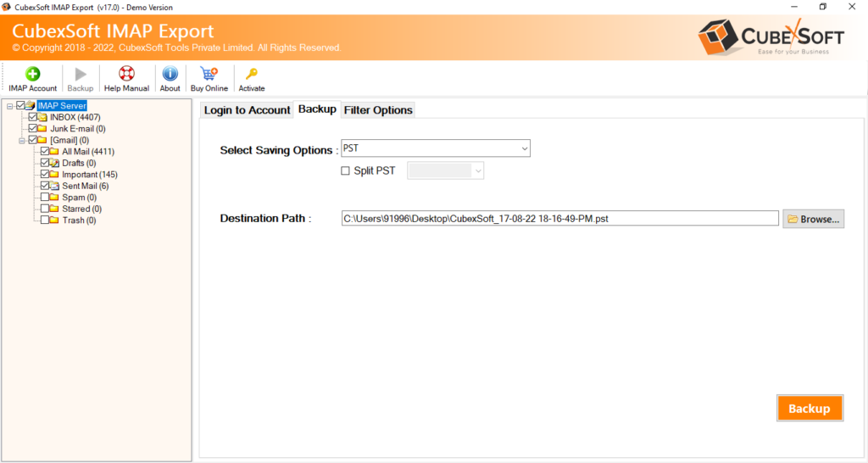Click the Starred folder icon
The width and height of the screenshot is (868, 463).
pos(54,209)
